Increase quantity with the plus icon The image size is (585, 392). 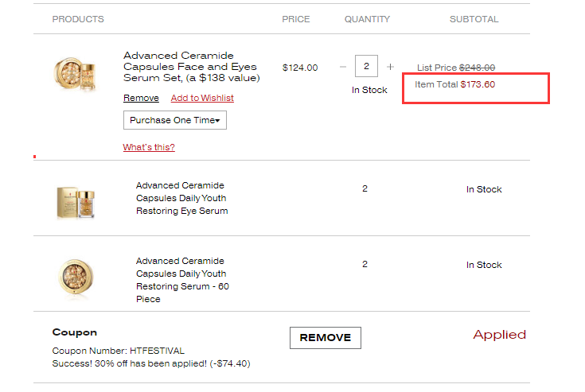click(x=390, y=67)
